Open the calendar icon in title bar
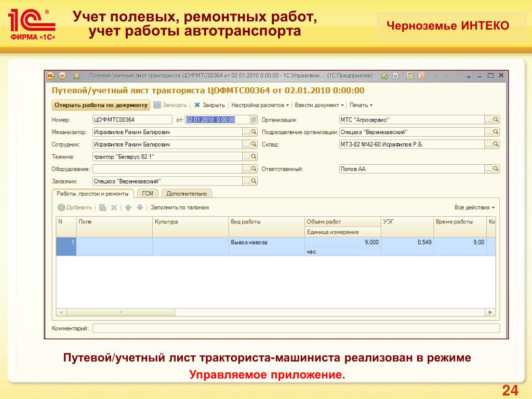The height and width of the screenshot is (399, 532). (x=421, y=76)
